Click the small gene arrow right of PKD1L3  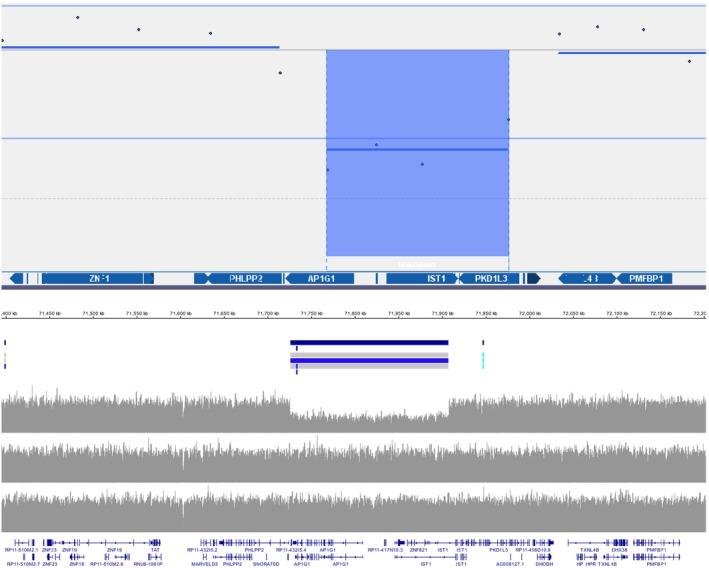click(533, 279)
